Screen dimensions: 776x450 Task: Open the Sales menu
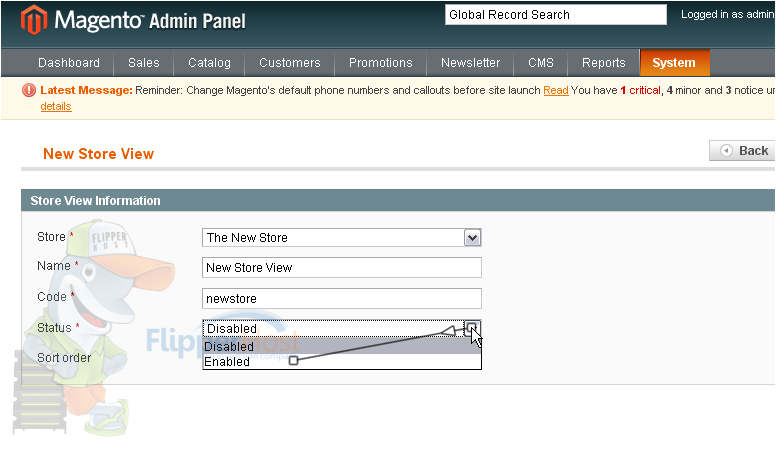point(144,63)
